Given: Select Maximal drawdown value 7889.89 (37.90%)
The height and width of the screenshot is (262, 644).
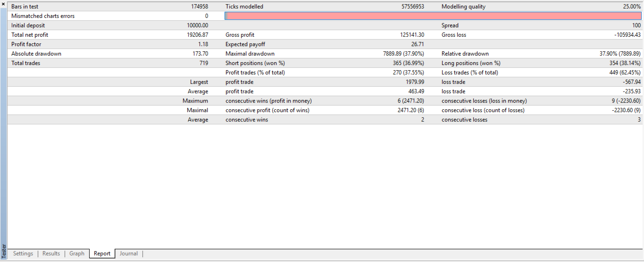Looking at the screenshot, I should (x=403, y=54).
